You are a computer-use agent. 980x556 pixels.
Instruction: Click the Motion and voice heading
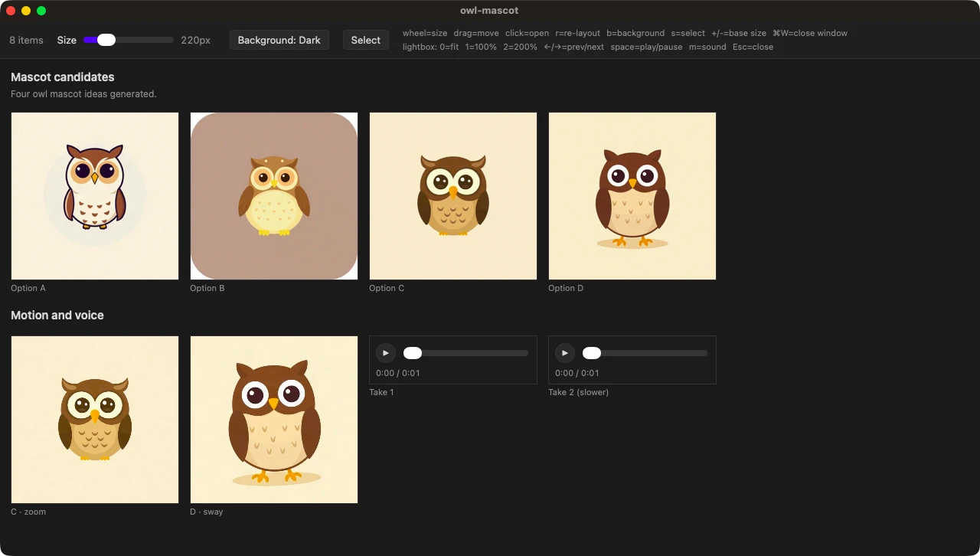pyautogui.click(x=57, y=316)
